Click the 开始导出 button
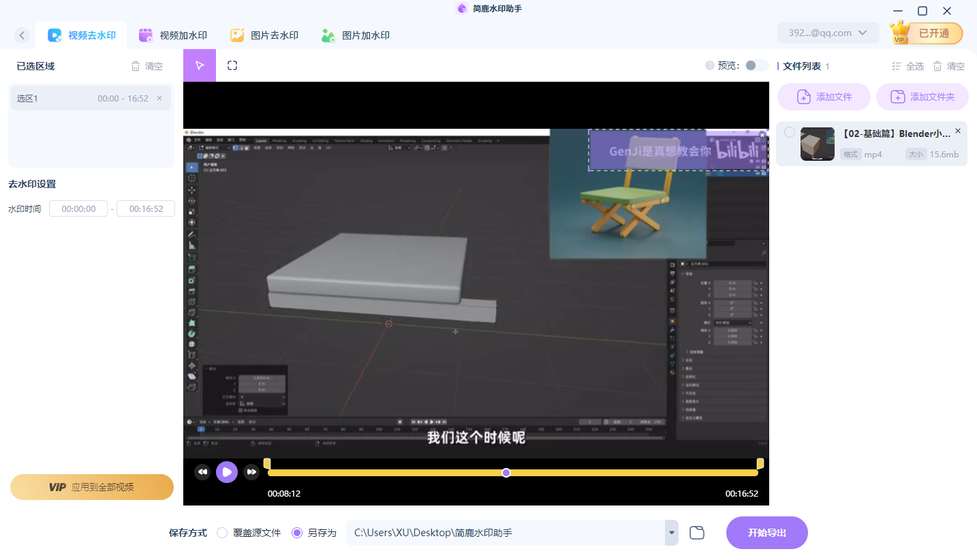This screenshot has height=560, width=977. [766, 533]
